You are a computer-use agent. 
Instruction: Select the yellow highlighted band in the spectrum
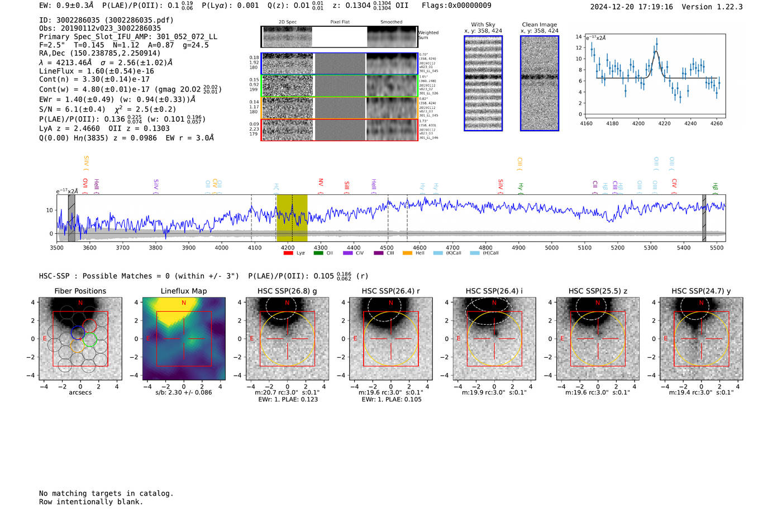click(292, 218)
